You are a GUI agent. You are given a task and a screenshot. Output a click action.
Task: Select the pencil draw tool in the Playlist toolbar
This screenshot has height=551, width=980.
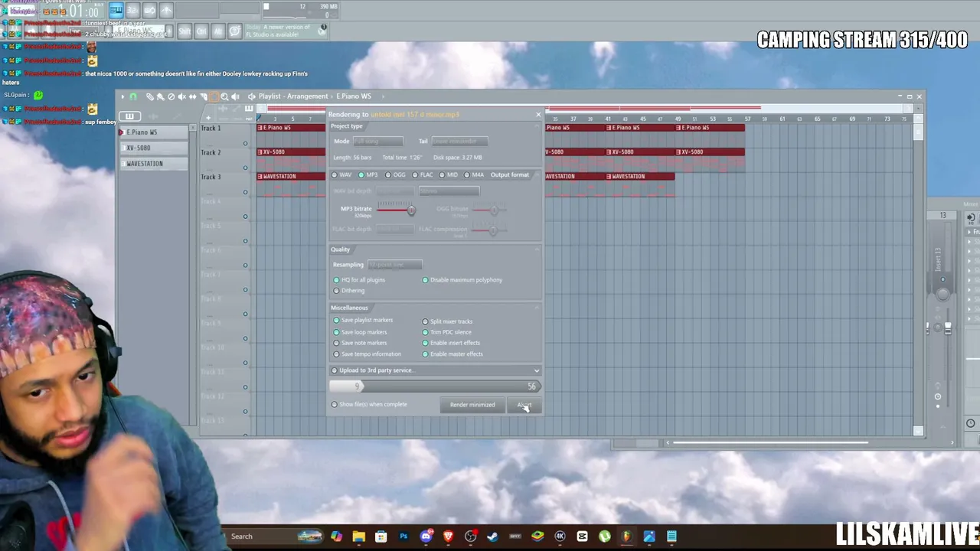pyautogui.click(x=149, y=96)
